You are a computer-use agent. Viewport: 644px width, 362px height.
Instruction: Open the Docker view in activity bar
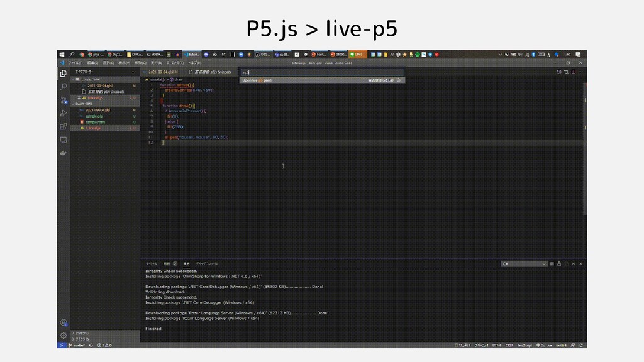[64, 153]
